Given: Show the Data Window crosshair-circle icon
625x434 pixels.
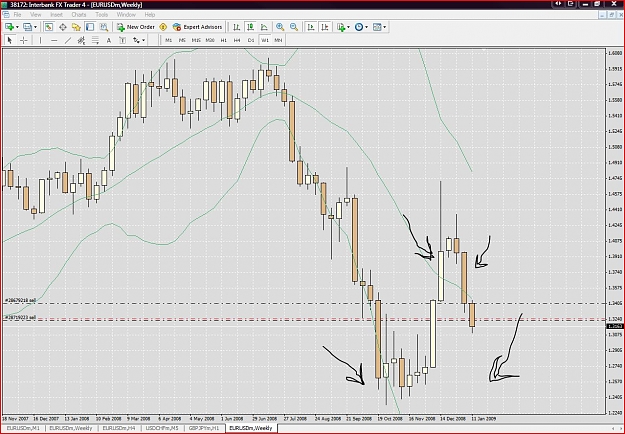Looking at the screenshot, I should click(x=63, y=27).
